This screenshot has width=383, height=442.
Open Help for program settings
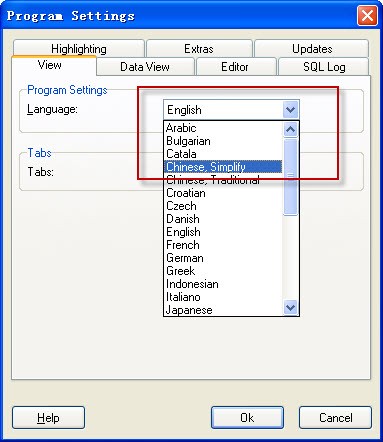click(x=48, y=418)
